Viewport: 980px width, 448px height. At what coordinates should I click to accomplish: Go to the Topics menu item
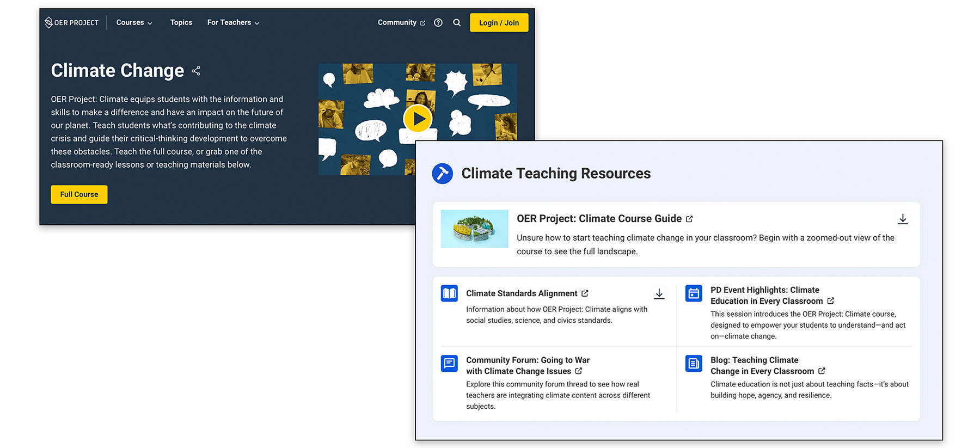181,22
